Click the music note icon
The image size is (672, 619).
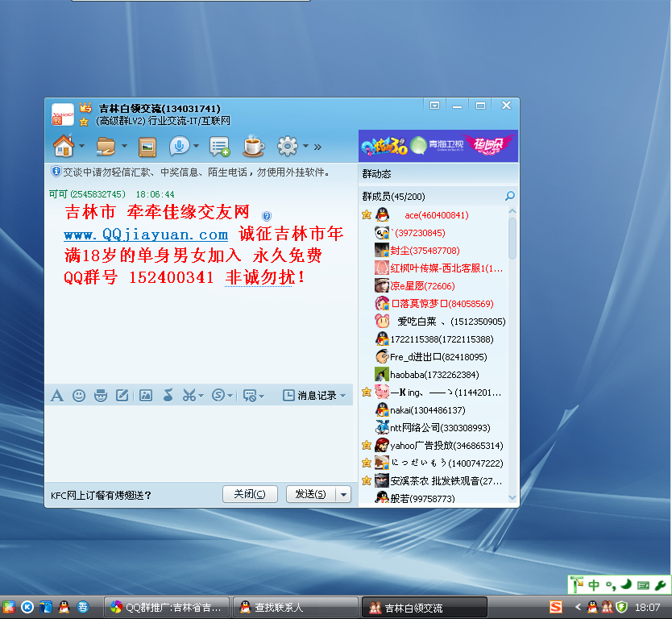[168, 396]
